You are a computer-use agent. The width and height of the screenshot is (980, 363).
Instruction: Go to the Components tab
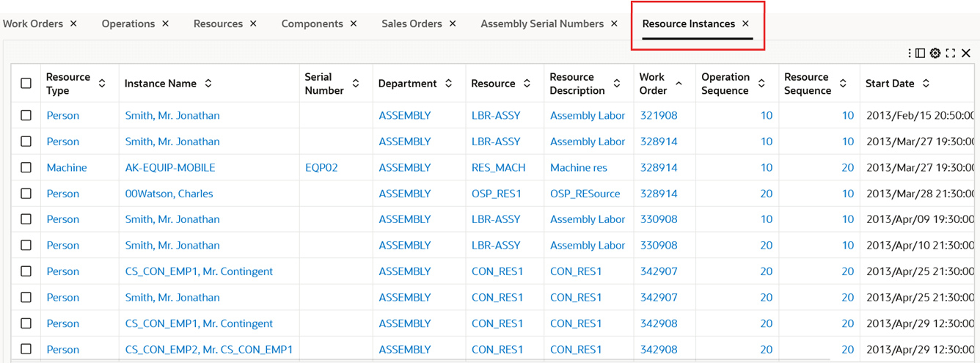point(312,23)
